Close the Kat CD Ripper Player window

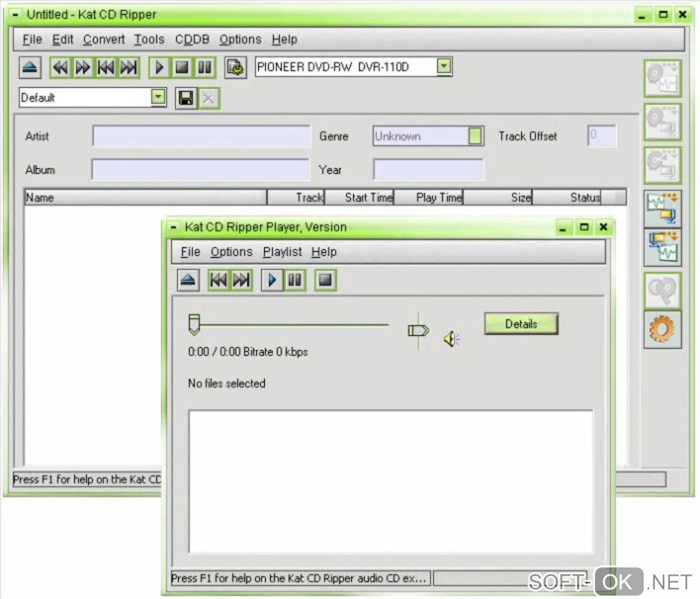click(603, 227)
